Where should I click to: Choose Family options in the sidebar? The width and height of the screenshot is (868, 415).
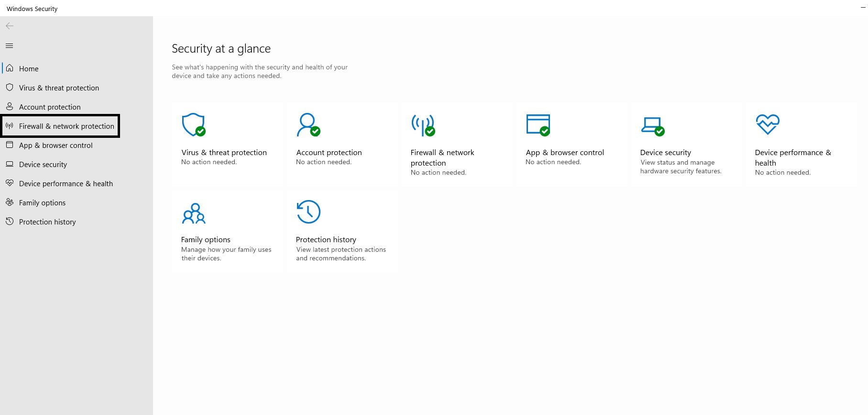42,203
